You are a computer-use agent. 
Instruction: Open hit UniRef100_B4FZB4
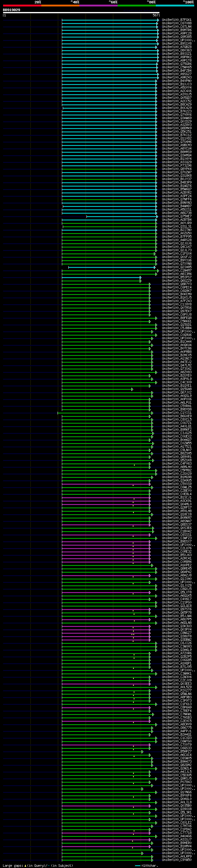tap(176, 71)
